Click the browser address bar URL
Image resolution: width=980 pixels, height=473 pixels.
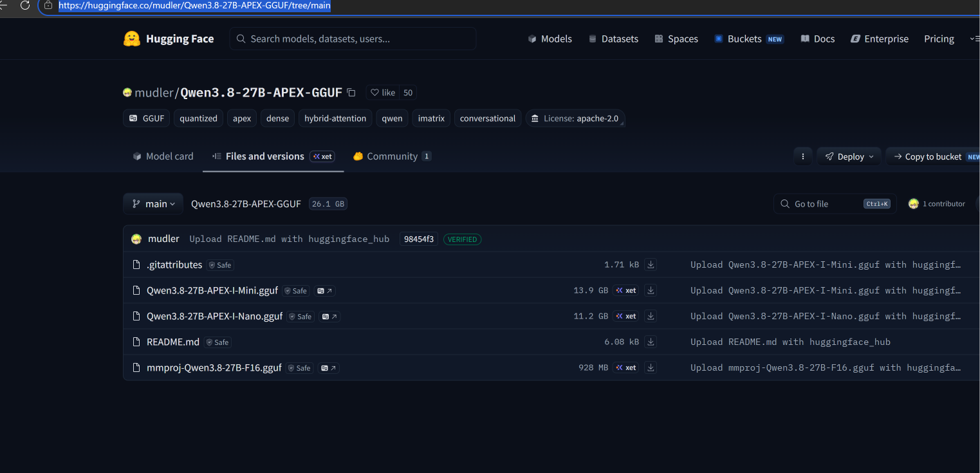pyautogui.click(x=194, y=6)
